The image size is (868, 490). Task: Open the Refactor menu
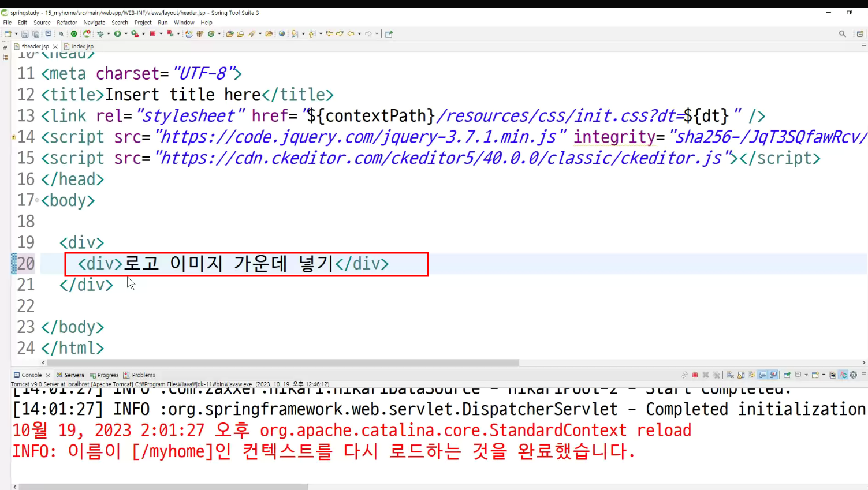67,23
